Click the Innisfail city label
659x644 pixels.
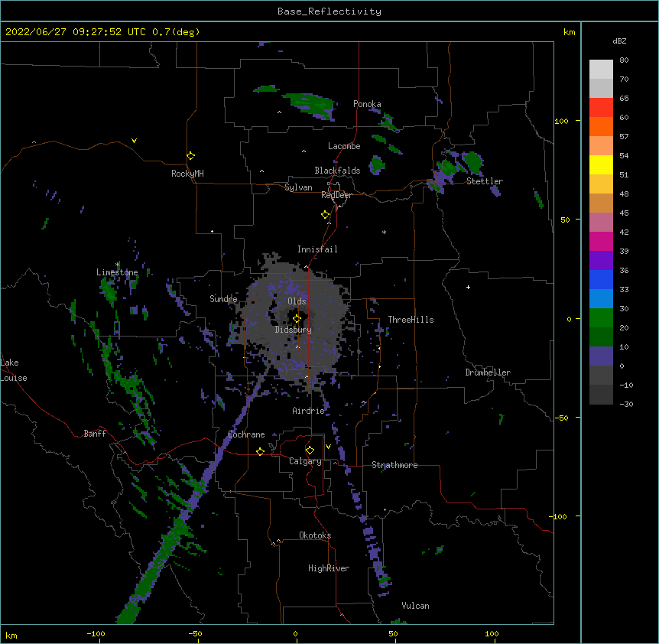(x=317, y=249)
